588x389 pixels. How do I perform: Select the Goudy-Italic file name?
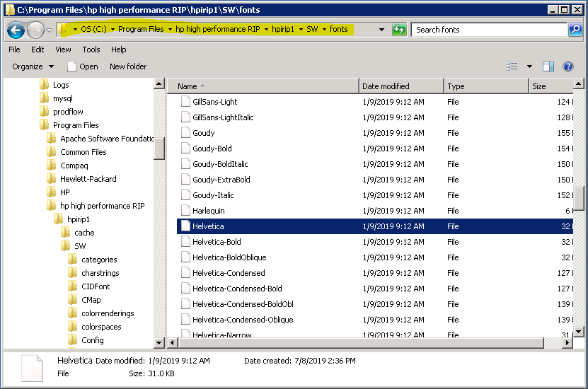coord(213,195)
